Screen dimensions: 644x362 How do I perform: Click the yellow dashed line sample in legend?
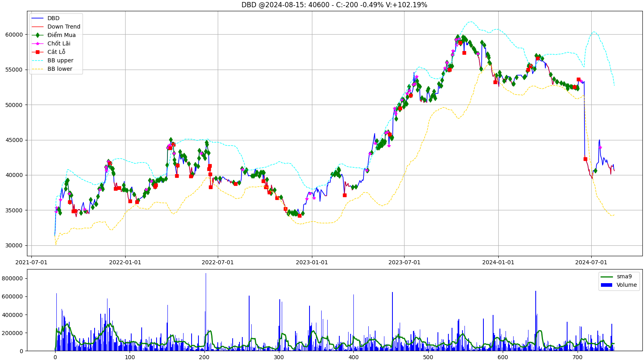pyautogui.click(x=37, y=69)
